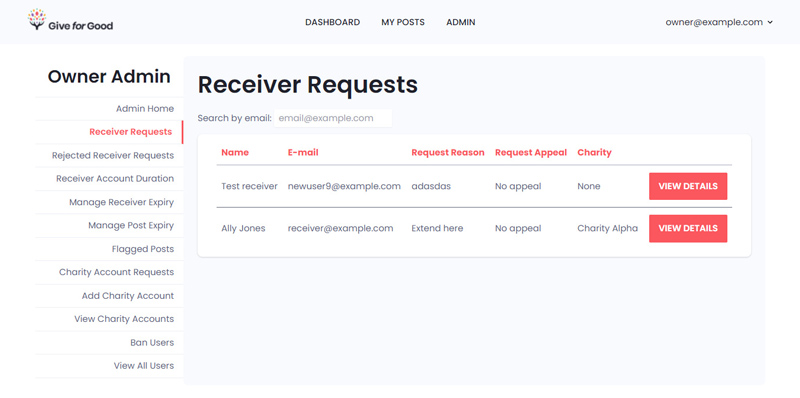Viewport: 800px width, 398px height.
Task: Select Receiver Requests in sidebar
Action: pos(131,132)
